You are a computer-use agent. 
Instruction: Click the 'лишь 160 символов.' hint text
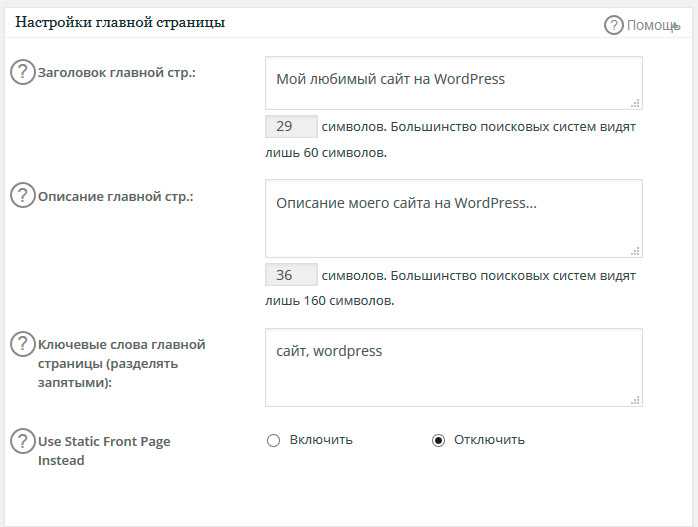click(330, 301)
